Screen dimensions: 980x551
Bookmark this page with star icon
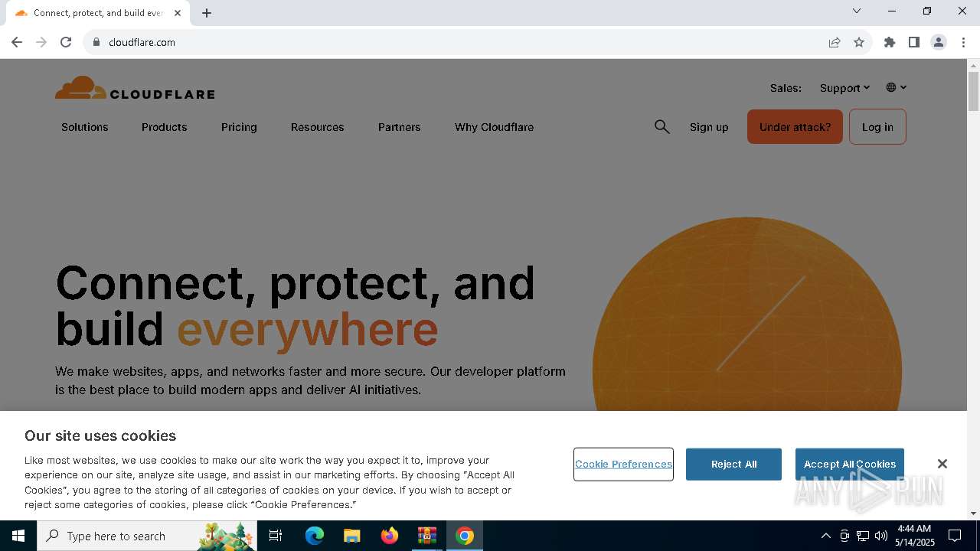coord(859,42)
